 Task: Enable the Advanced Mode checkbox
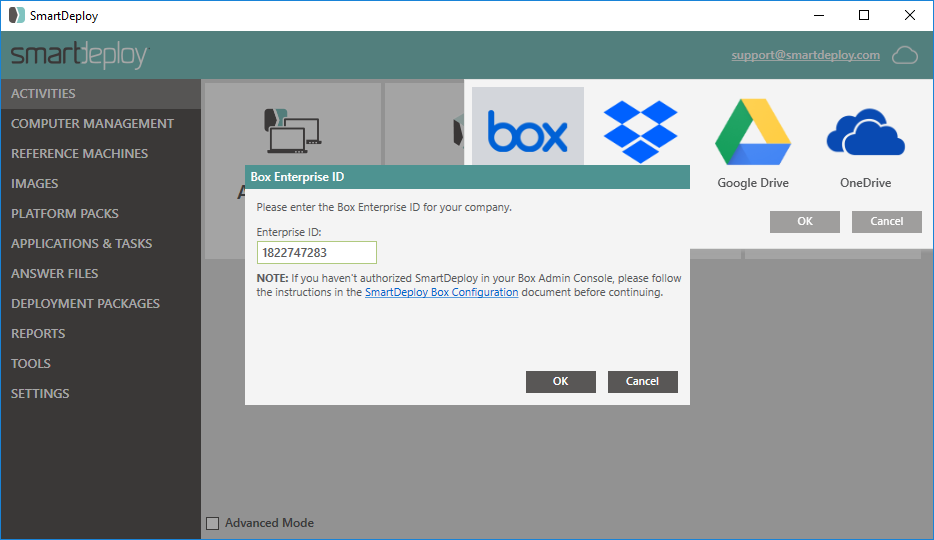[213, 523]
